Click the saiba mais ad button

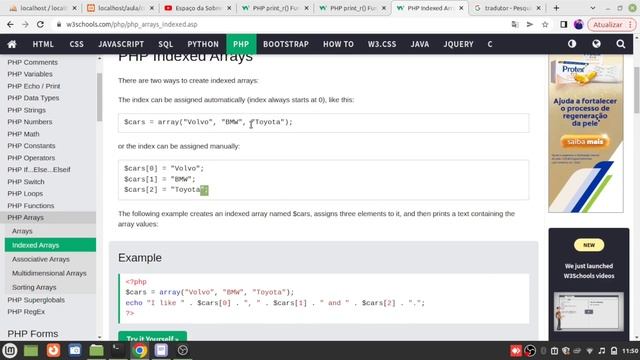(585, 141)
